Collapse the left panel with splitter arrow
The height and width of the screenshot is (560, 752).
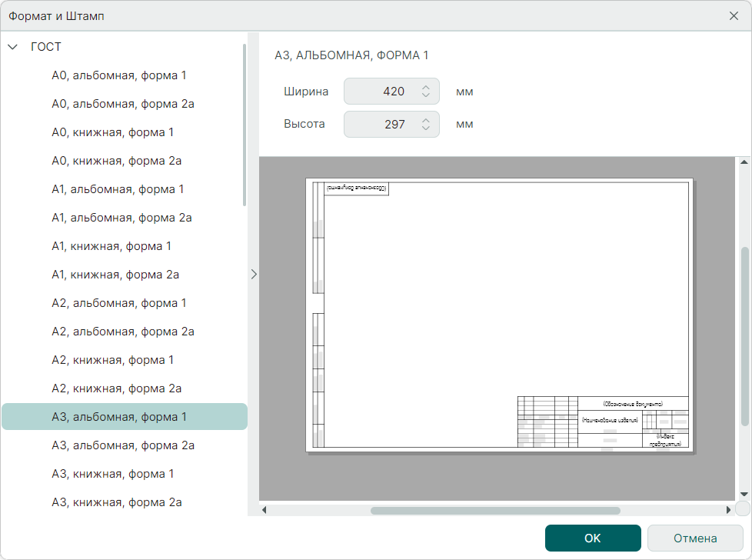pos(254,274)
